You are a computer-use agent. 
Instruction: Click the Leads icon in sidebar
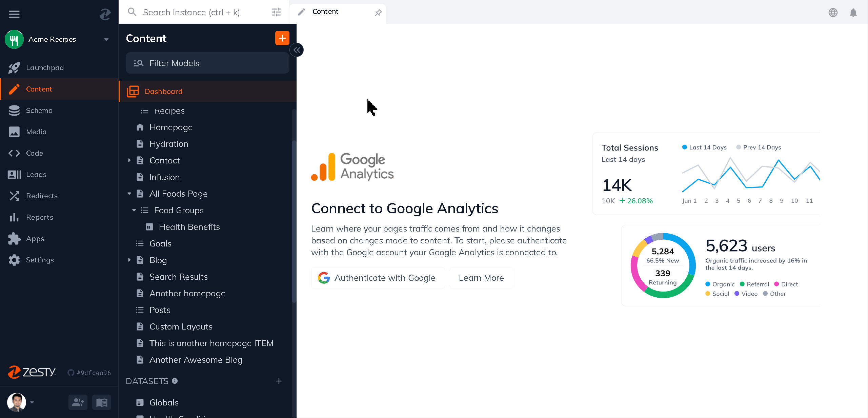pos(14,174)
